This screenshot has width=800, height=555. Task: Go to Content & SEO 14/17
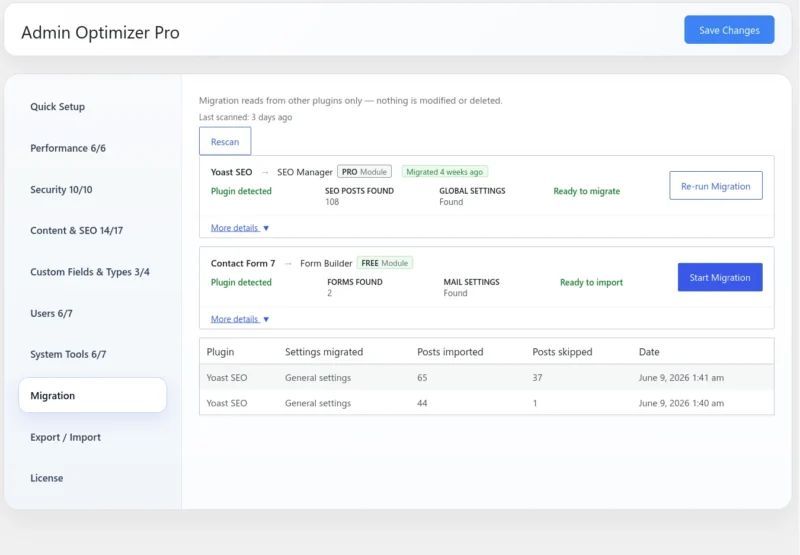pos(77,230)
